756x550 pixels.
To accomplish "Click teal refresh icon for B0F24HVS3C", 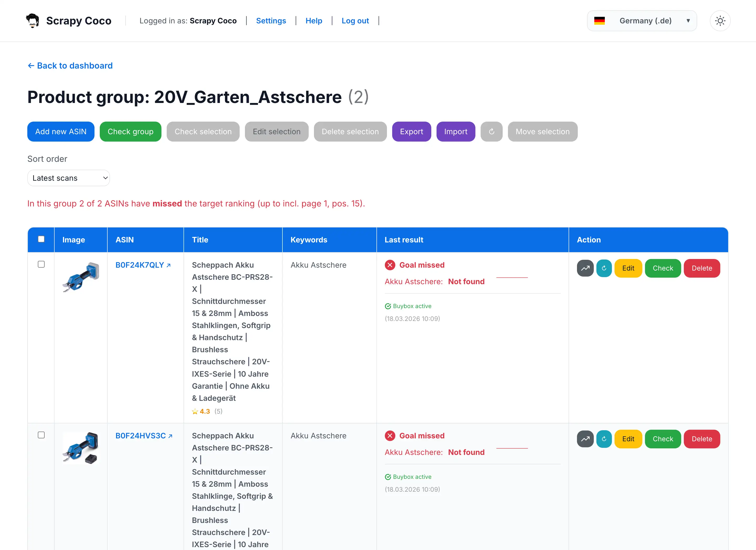I will click(x=604, y=439).
